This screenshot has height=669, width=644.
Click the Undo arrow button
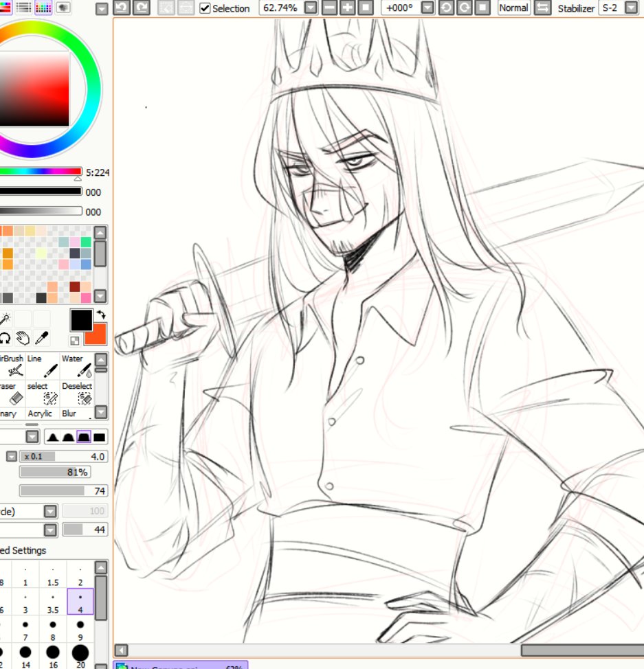pos(121,8)
